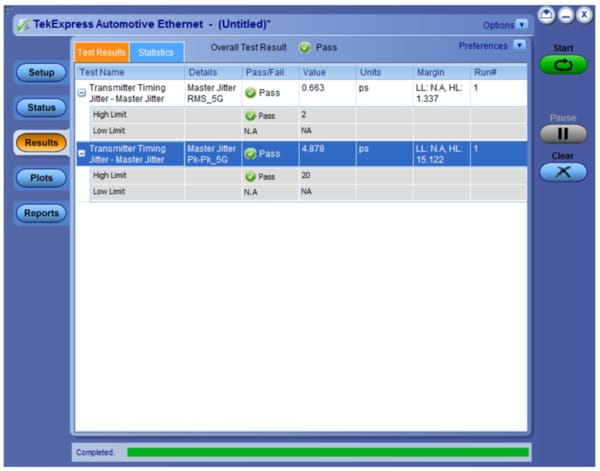The image size is (600, 471).
Task: Click the value 4.878 cell
Action: pos(327,154)
